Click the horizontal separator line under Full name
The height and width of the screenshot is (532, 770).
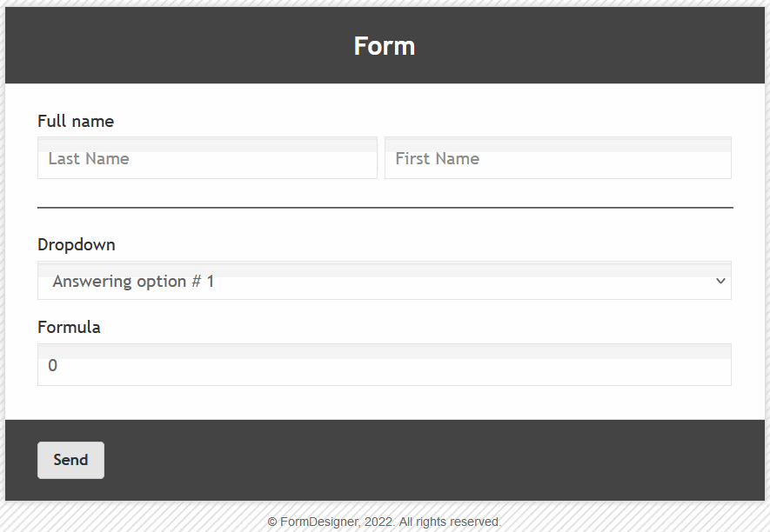[x=385, y=208]
